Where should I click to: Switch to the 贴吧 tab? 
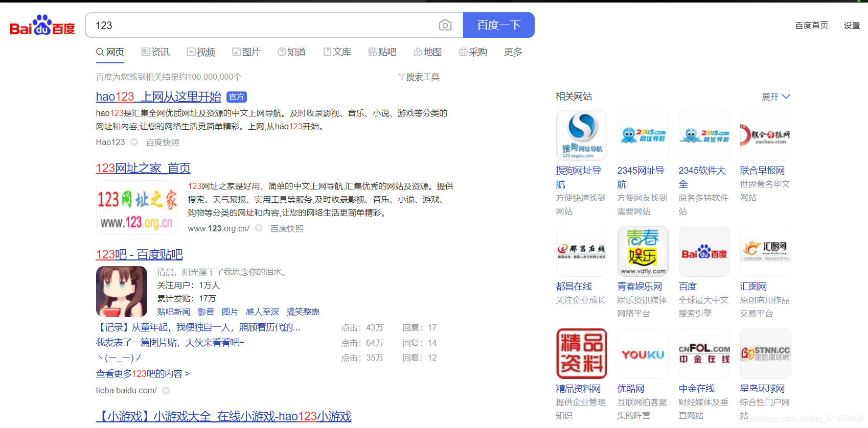point(382,52)
